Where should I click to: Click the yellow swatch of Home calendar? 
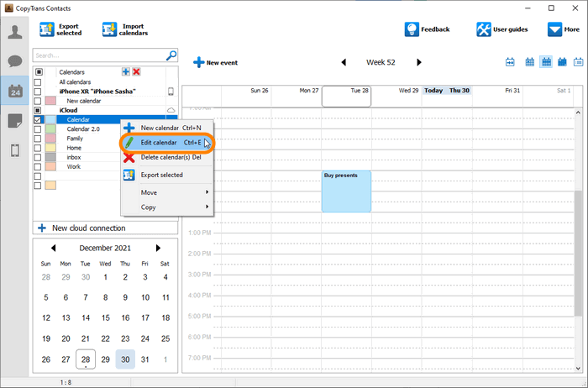50,148
